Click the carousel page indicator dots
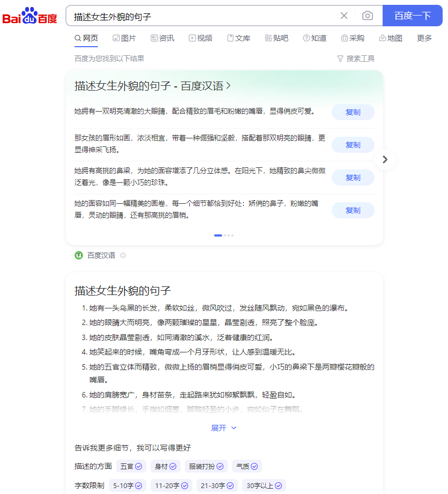448x494 pixels. click(224, 235)
